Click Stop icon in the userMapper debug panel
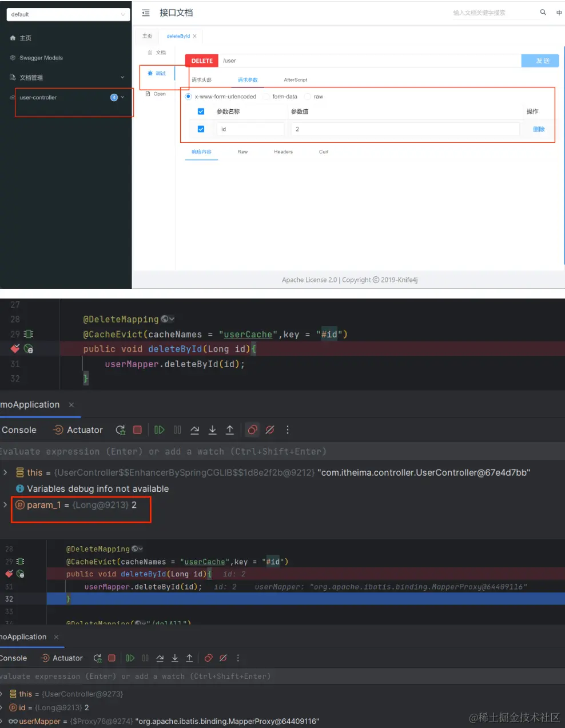 tap(112, 658)
